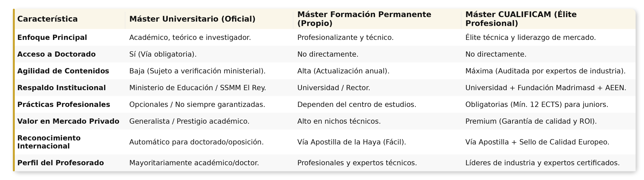This screenshot has width=644, height=180.
Task: Select the "Ministerio de Educación / SSMM El Rey." cell
Action: [197, 88]
